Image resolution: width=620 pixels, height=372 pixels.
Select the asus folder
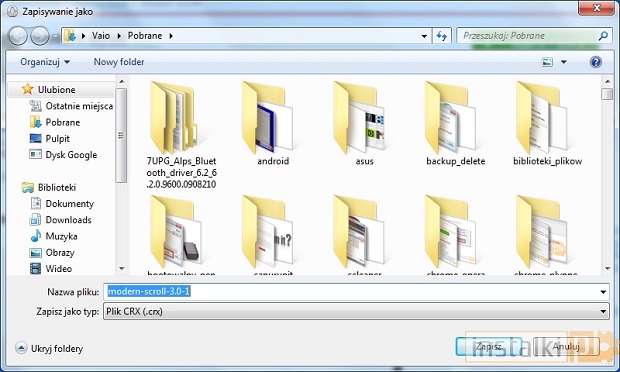tap(364, 123)
